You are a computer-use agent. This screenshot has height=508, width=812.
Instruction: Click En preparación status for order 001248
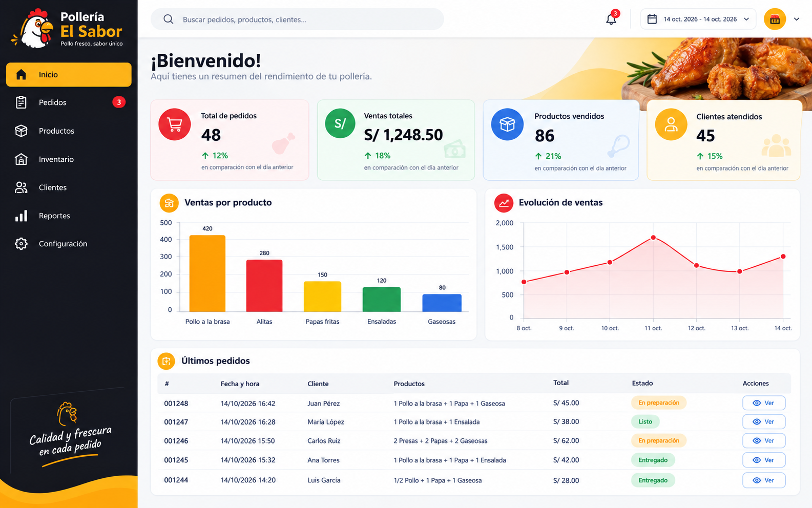(659, 403)
